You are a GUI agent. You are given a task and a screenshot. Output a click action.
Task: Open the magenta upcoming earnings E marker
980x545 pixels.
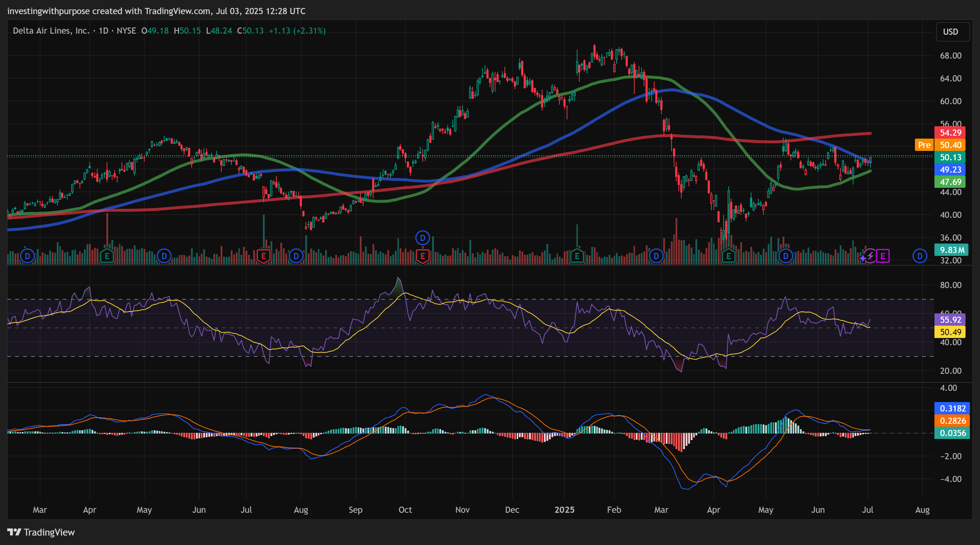pos(883,256)
